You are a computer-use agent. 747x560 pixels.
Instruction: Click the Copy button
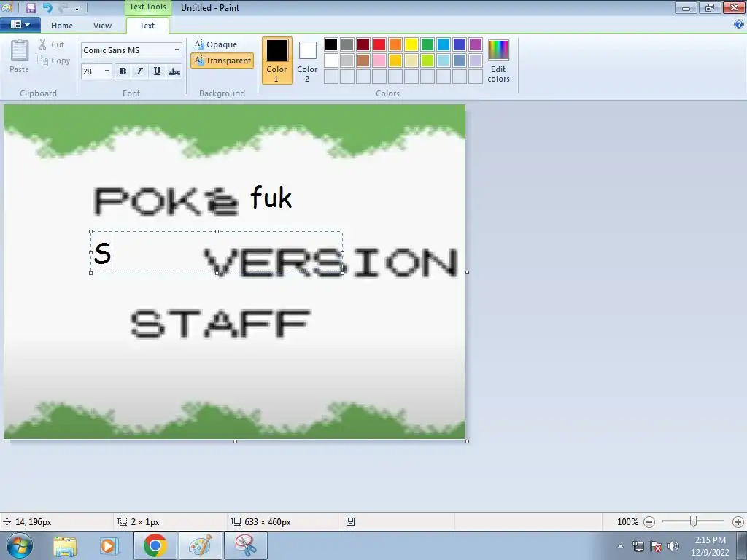tap(54, 61)
